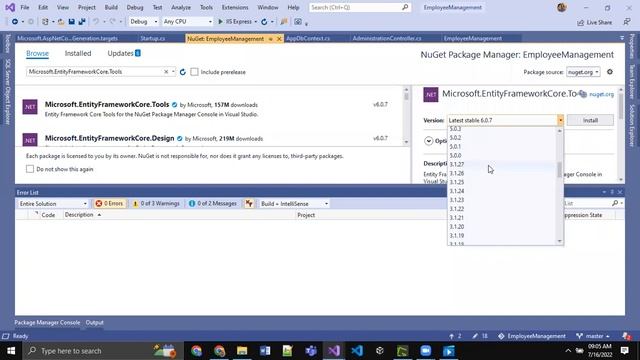The width and height of the screenshot is (640, 360).
Task: Click the Install button
Action: click(590, 120)
